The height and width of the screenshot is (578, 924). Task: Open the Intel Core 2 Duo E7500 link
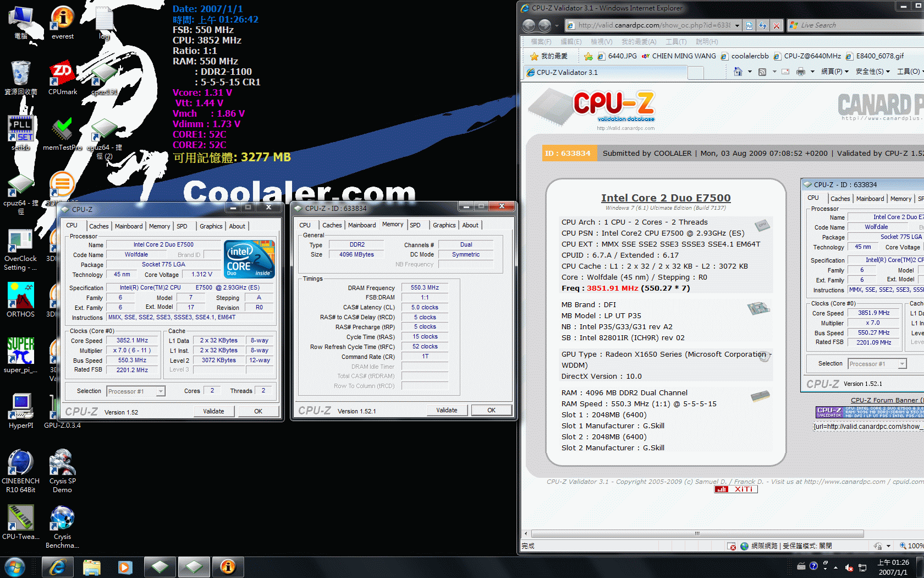pyautogui.click(x=665, y=198)
